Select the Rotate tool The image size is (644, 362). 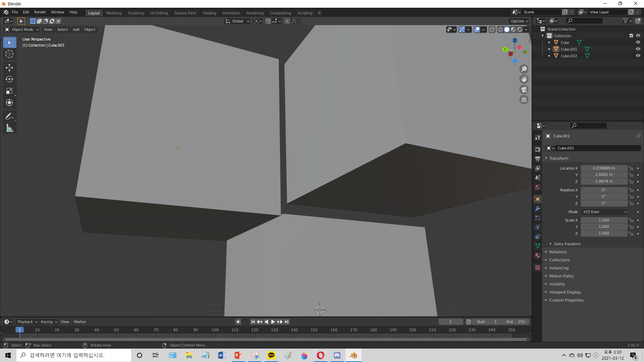[9, 79]
